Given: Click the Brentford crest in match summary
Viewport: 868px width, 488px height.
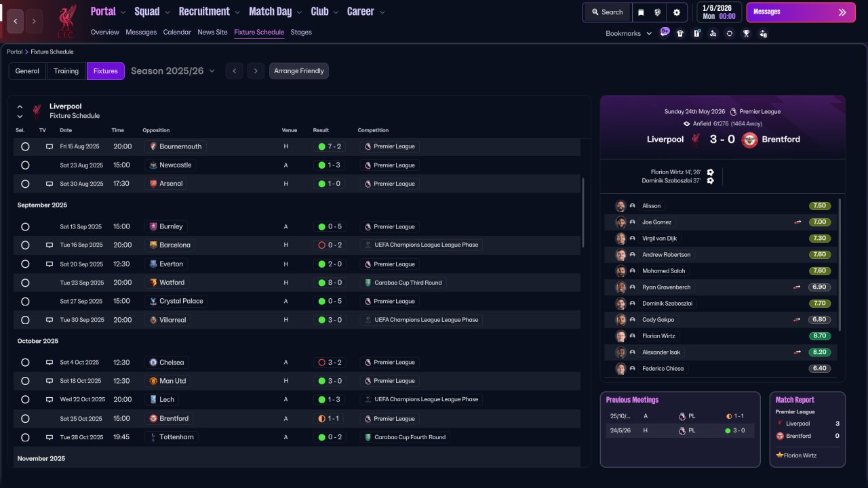Looking at the screenshot, I should point(749,140).
